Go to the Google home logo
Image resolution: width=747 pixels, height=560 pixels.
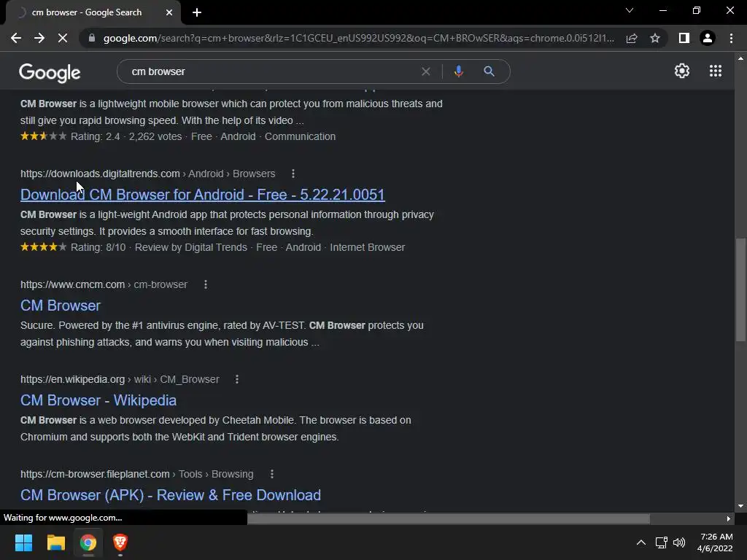click(x=50, y=73)
